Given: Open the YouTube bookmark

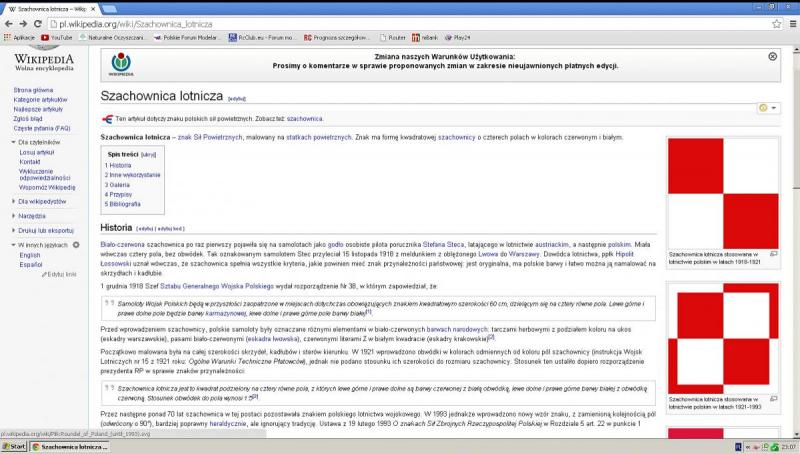Looking at the screenshot, I should 57,37.
